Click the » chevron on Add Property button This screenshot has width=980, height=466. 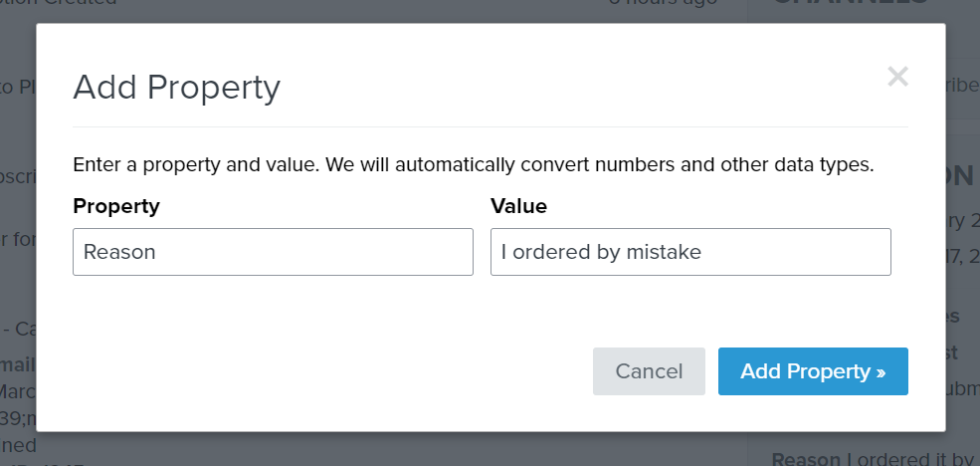pos(881,372)
